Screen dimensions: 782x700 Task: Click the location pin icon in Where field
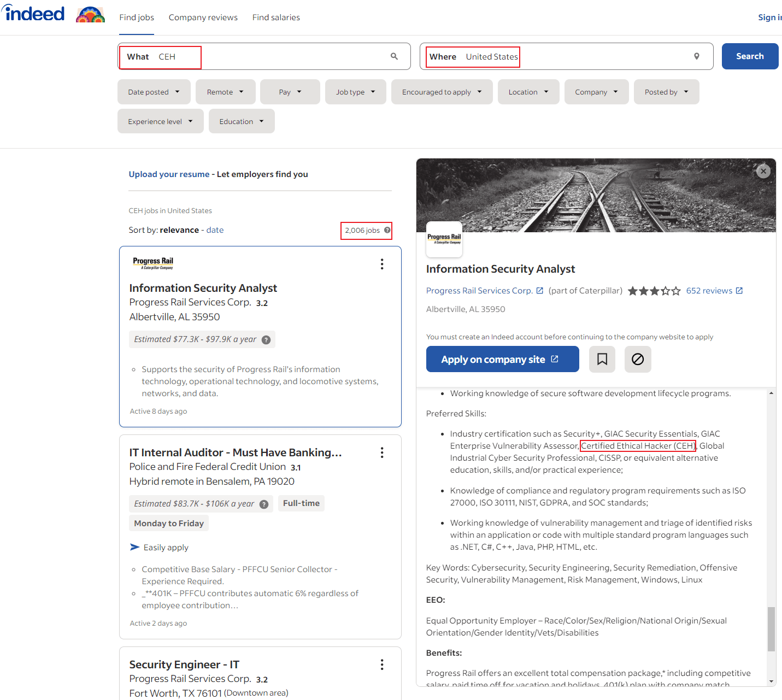tap(697, 56)
